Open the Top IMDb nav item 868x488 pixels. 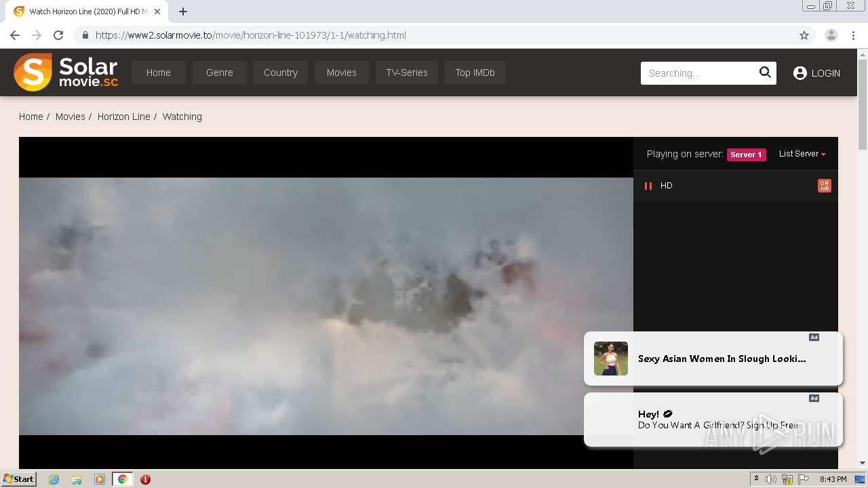coord(475,73)
